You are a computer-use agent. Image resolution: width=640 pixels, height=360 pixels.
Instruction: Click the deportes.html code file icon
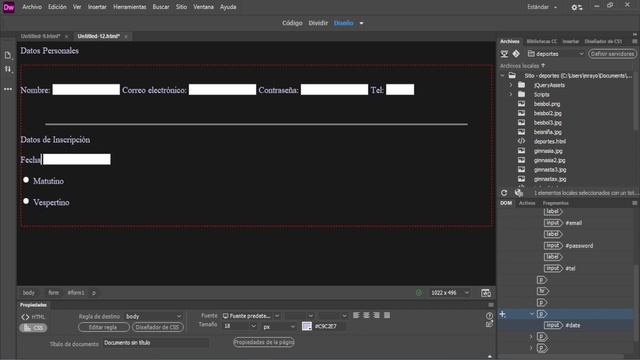coord(521,141)
